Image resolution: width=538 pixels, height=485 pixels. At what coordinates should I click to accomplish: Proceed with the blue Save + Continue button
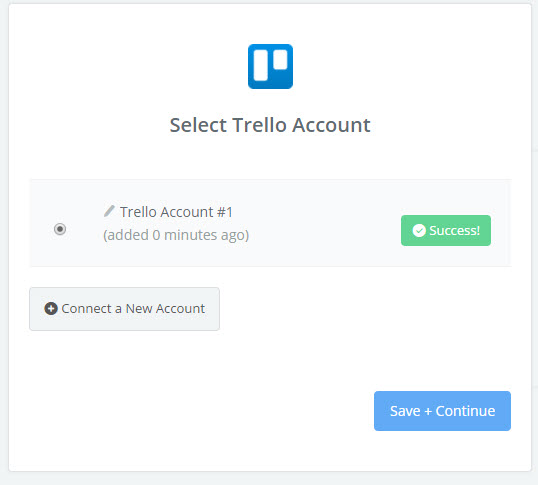click(x=442, y=411)
